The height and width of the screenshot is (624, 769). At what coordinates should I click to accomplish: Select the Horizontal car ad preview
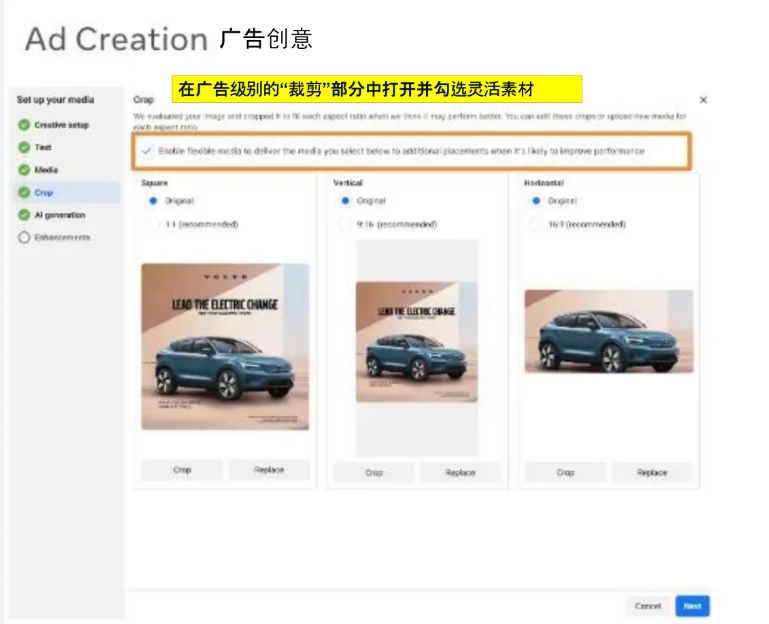click(x=609, y=331)
